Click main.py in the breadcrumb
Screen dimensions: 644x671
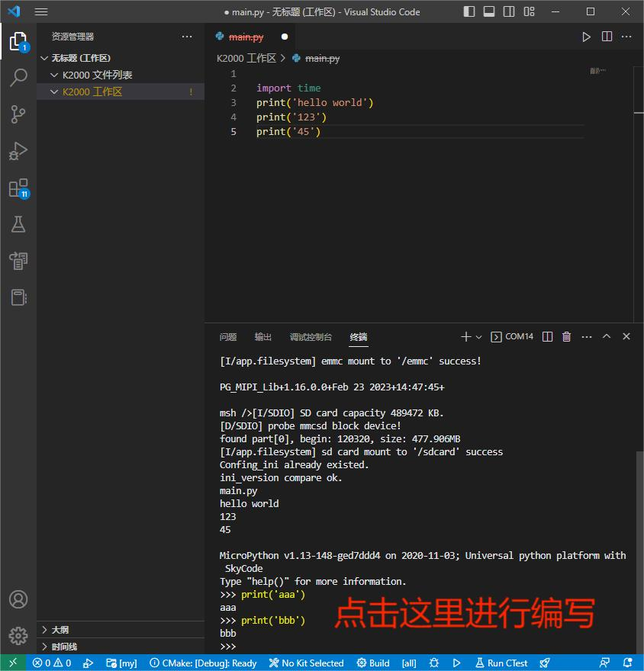pyautogui.click(x=322, y=58)
